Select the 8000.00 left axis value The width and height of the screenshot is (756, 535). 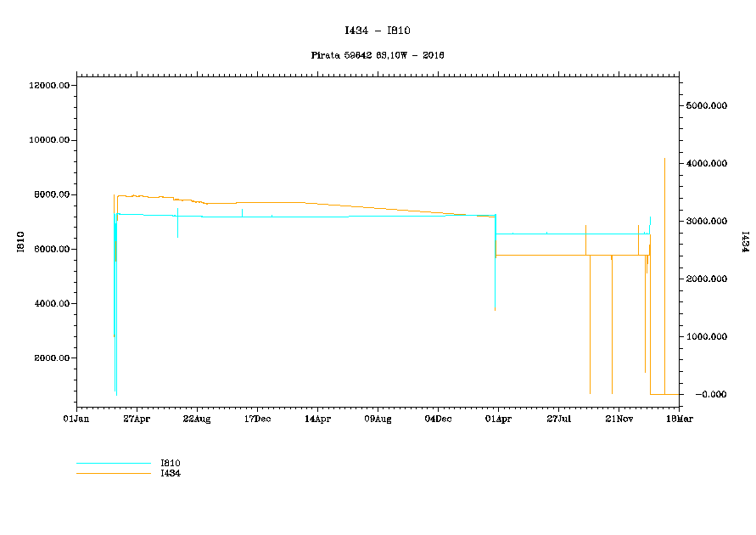[51, 194]
